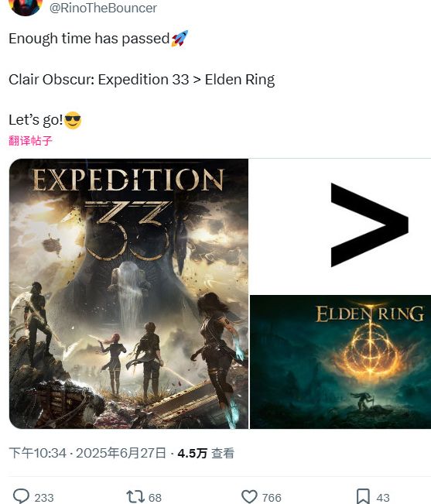Click the post text mentioning Elden Ring
Viewport: 431px width, 504px height.
[x=142, y=80]
